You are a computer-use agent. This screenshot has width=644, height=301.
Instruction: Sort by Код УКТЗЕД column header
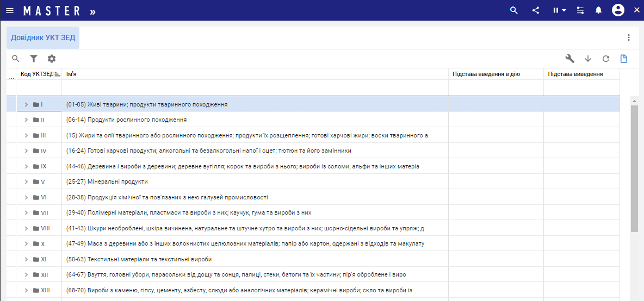click(x=37, y=74)
